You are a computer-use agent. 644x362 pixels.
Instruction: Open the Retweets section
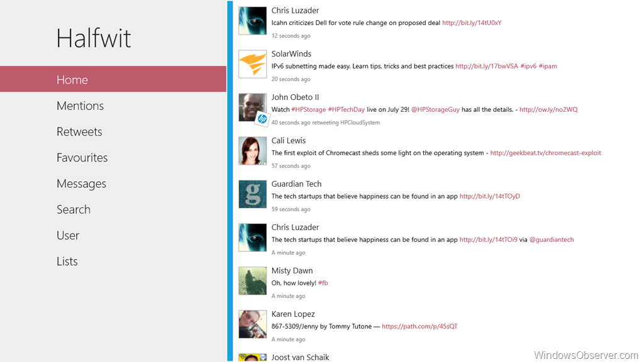coord(79,131)
